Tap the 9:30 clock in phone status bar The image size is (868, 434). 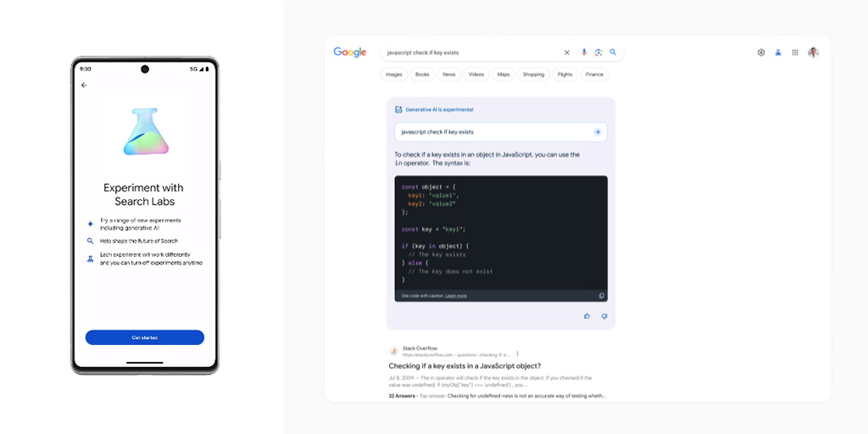(86, 70)
